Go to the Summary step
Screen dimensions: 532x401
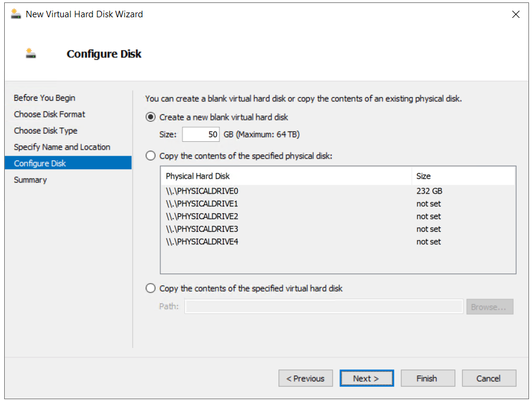(30, 180)
